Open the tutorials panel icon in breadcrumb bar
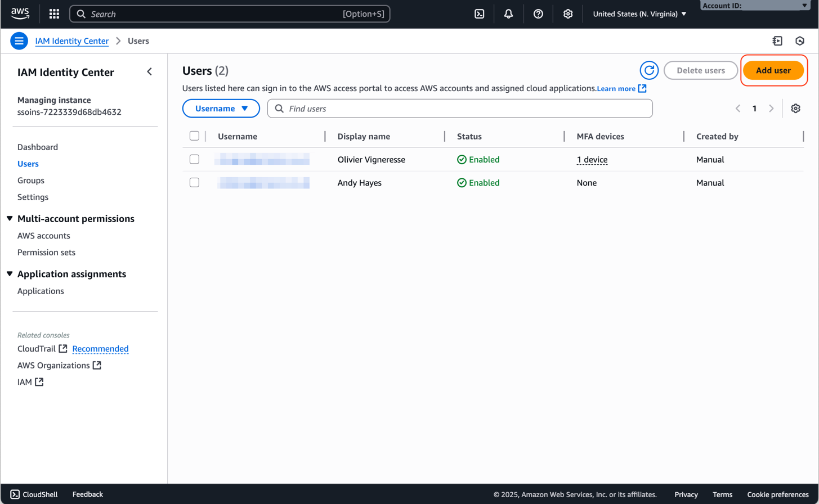This screenshot has width=819, height=504. coord(777,41)
